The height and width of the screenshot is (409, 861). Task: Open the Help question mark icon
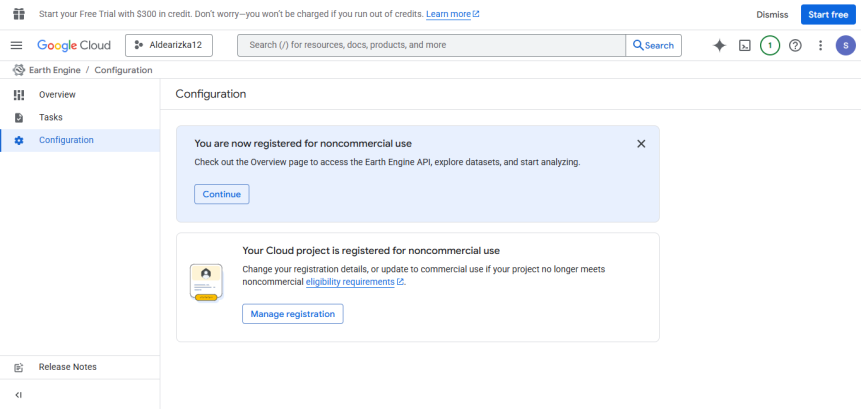tap(795, 46)
